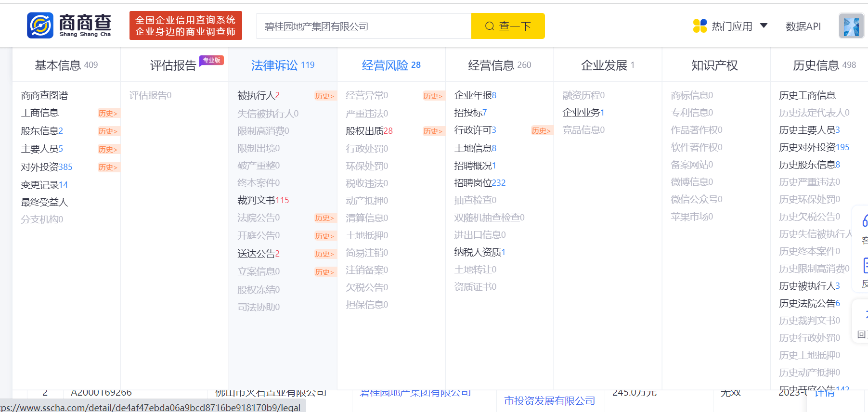The image size is (868, 412).
Task: Open 主要人员 5 entry
Action: [42, 149]
